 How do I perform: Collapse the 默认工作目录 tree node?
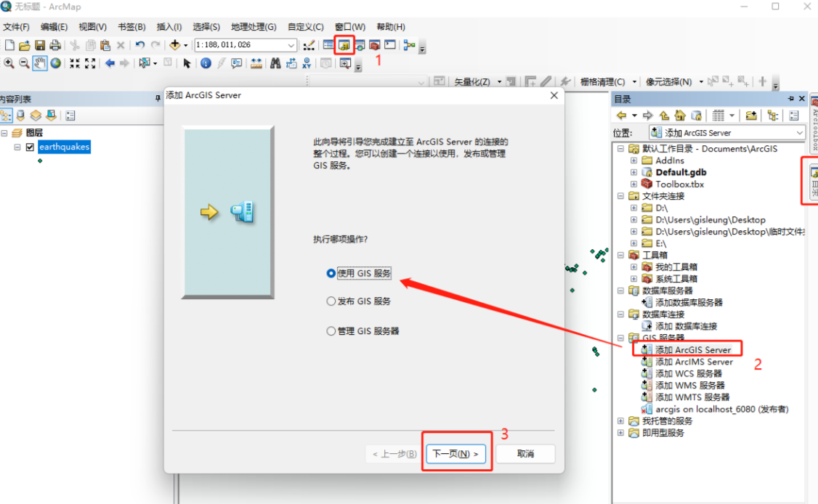point(621,149)
